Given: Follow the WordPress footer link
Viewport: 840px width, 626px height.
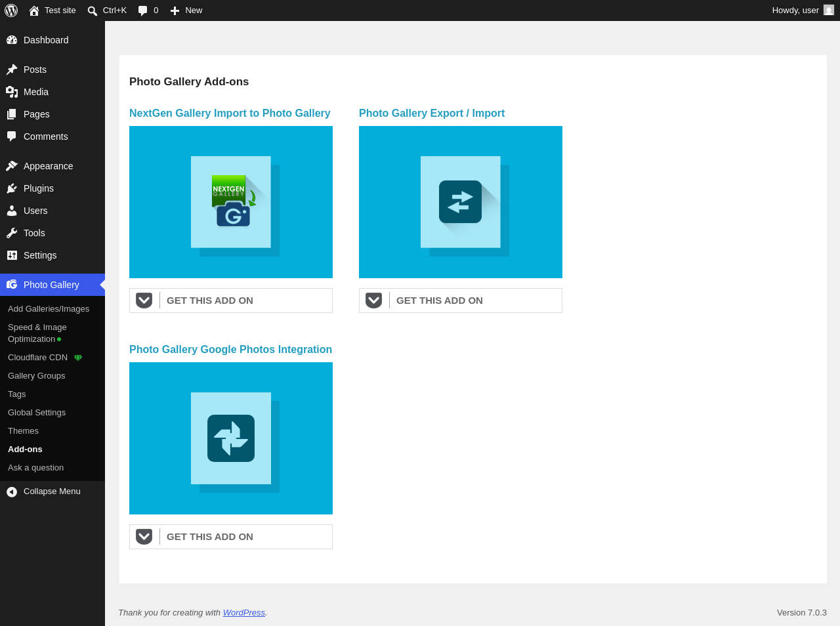Looking at the screenshot, I should coord(244,612).
